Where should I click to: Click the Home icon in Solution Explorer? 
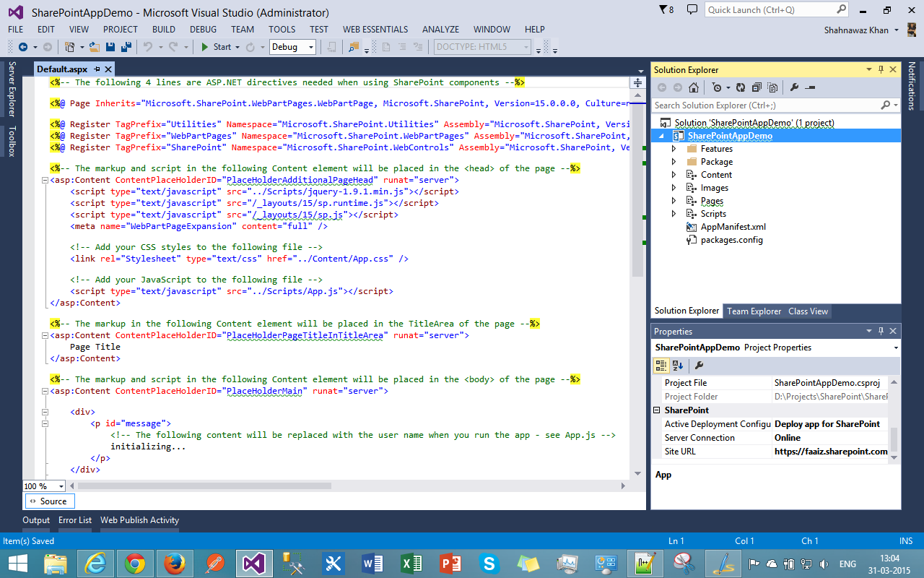tap(693, 87)
